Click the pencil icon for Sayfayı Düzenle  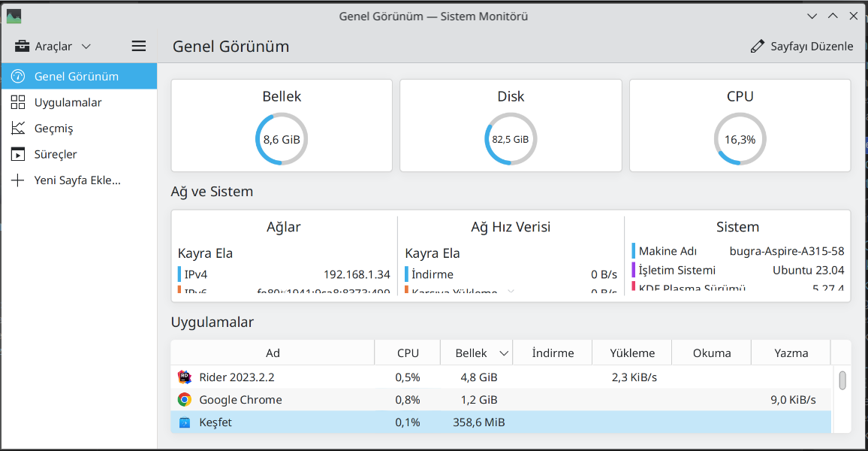click(x=758, y=47)
